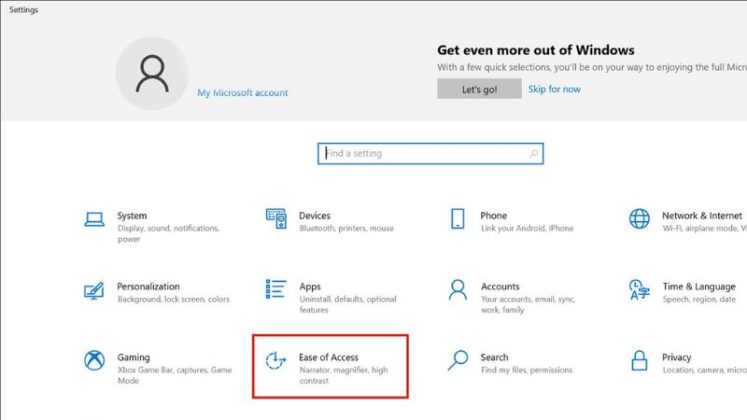Viewport: 747px width, 420px height.
Task: Open the My Microsoft account link
Action: (x=242, y=93)
